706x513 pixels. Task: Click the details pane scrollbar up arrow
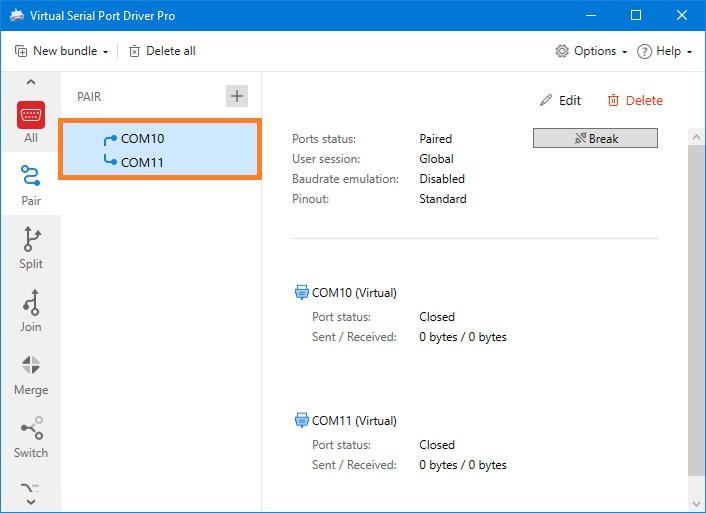tap(697, 137)
